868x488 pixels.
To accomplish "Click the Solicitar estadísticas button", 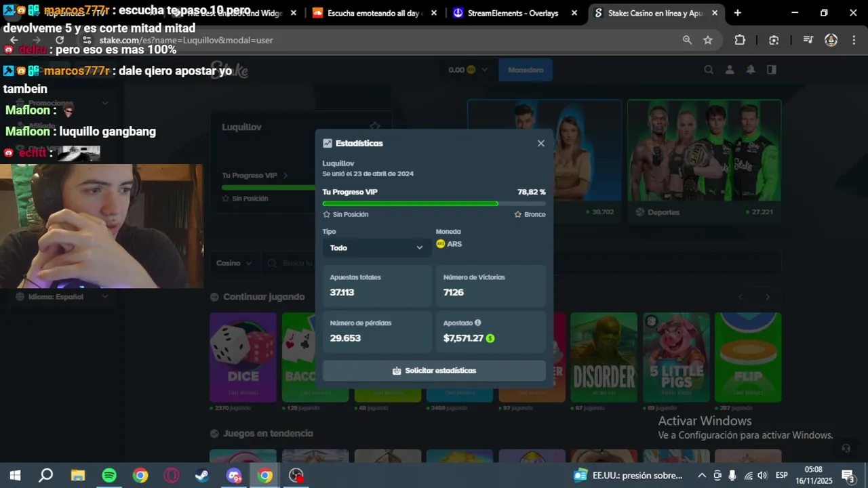I will [x=434, y=371].
